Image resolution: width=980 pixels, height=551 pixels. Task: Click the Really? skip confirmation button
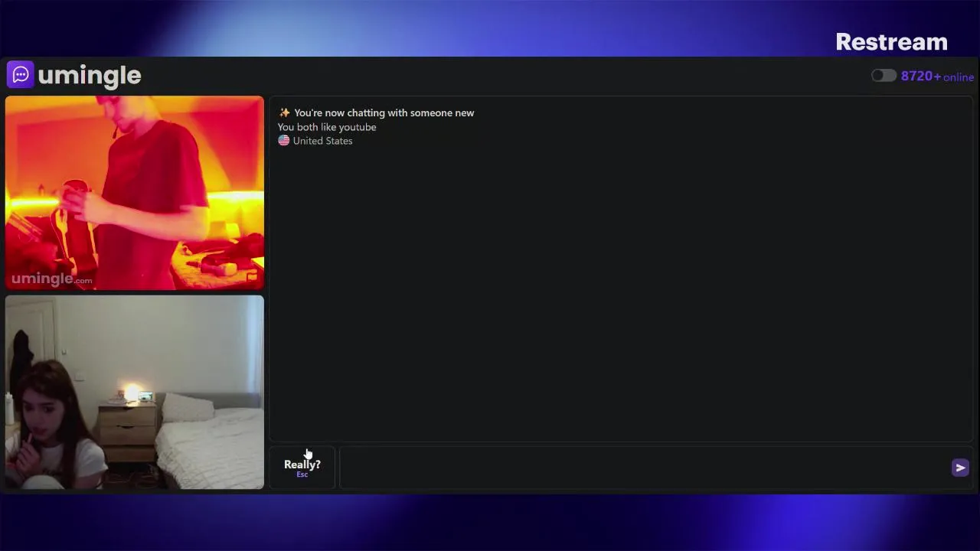(302, 468)
